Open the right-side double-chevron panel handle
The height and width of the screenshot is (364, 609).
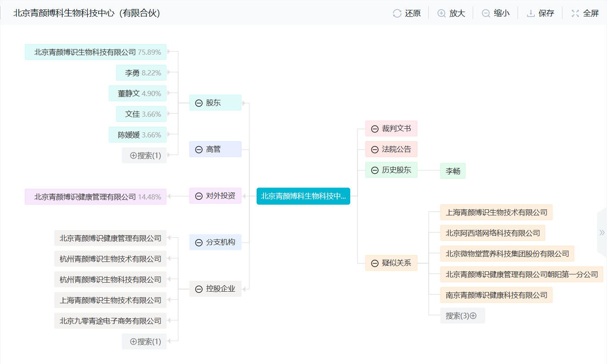point(602,233)
